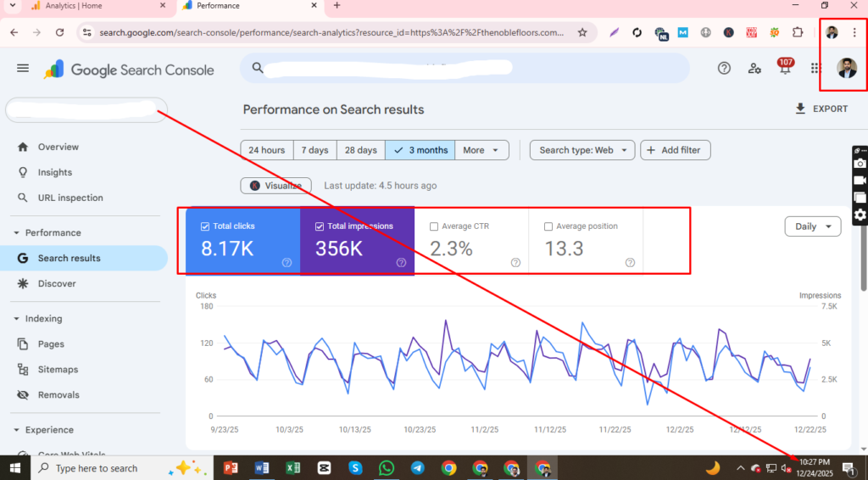Click the URL inspection search field at top

[x=465, y=68]
